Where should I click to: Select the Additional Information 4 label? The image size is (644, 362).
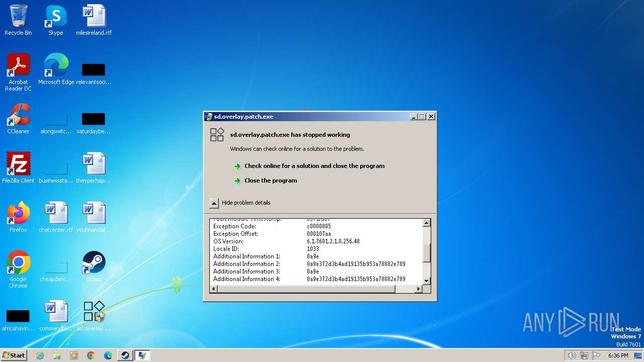247,279
